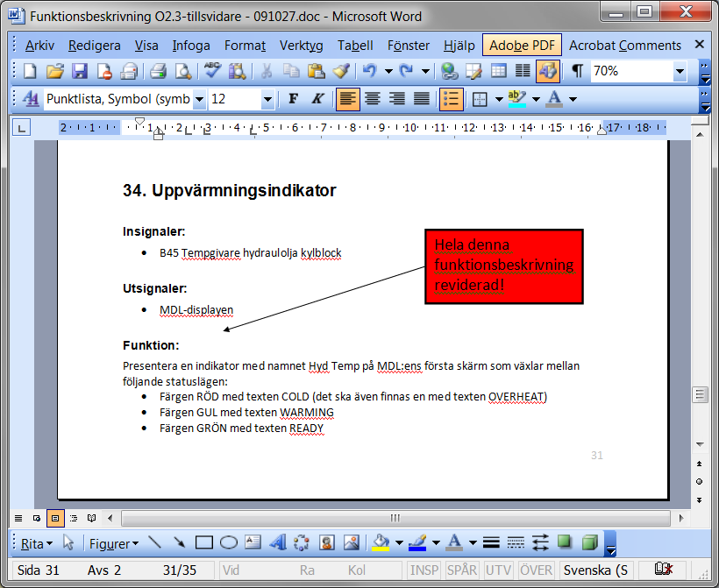Expand the font color dropdown arrow
The image size is (719, 588).
[573, 99]
